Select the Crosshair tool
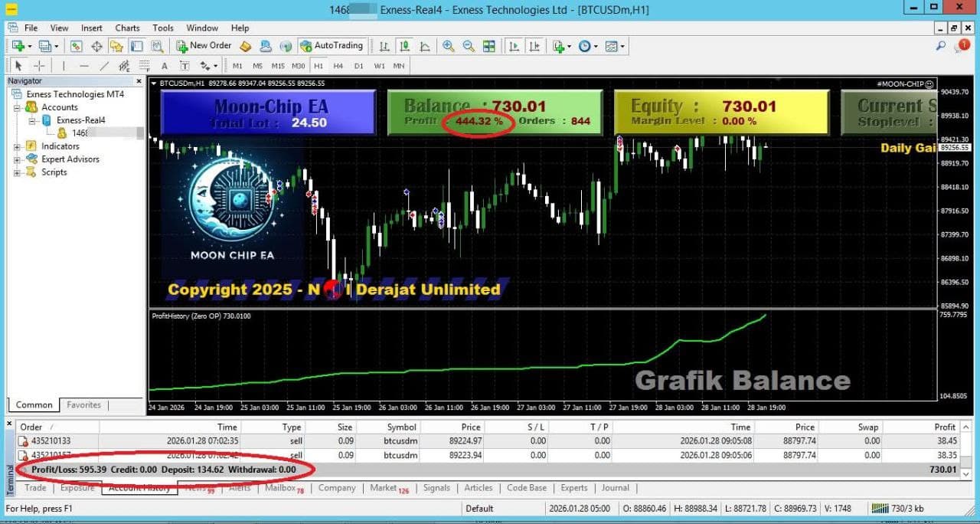The image size is (980, 524). click(38, 65)
